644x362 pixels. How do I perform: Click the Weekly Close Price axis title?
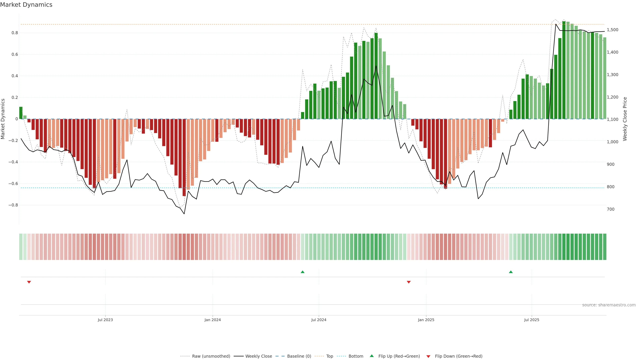pyautogui.click(x=625, y=119)
